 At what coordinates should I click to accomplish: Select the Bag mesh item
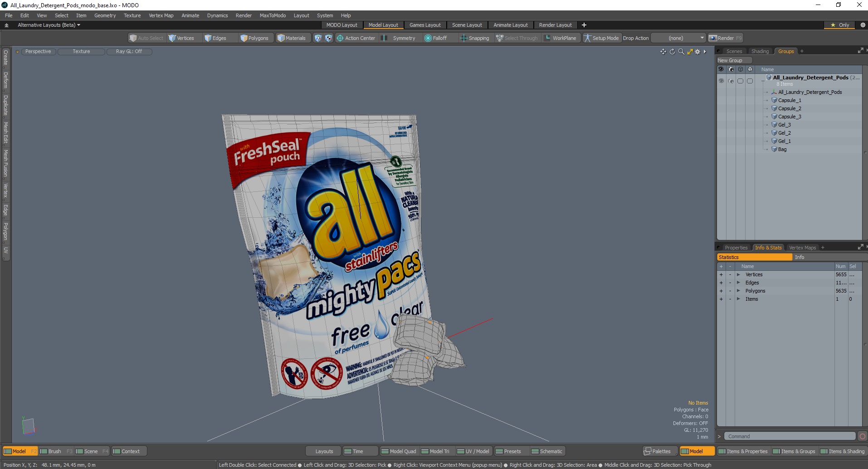click(x=782, y=149)
